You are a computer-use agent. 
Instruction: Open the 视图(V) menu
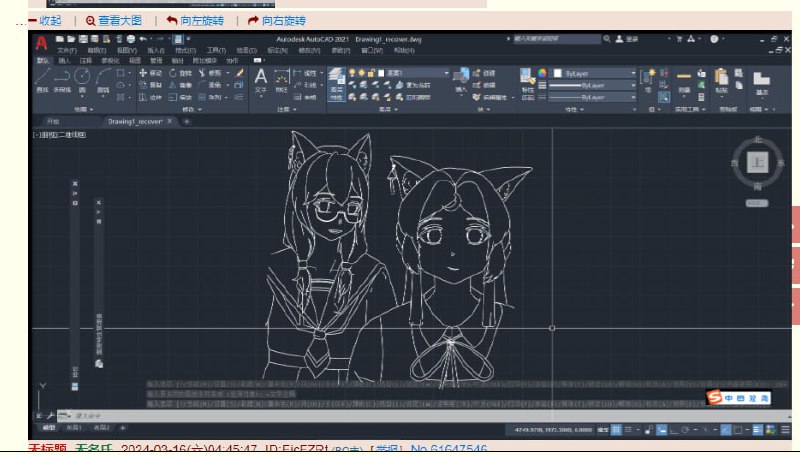pyautogui.click(x=127, y=50)
